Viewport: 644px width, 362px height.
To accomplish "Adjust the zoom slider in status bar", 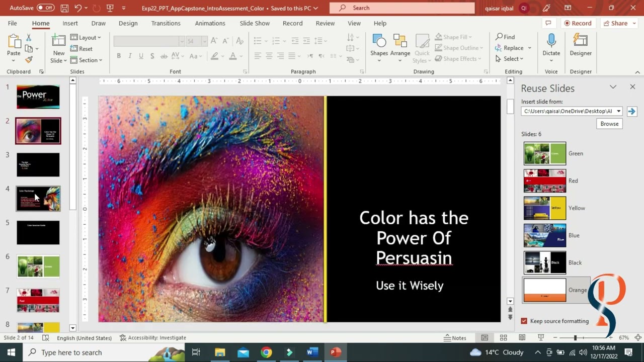I will coord(575,338).
